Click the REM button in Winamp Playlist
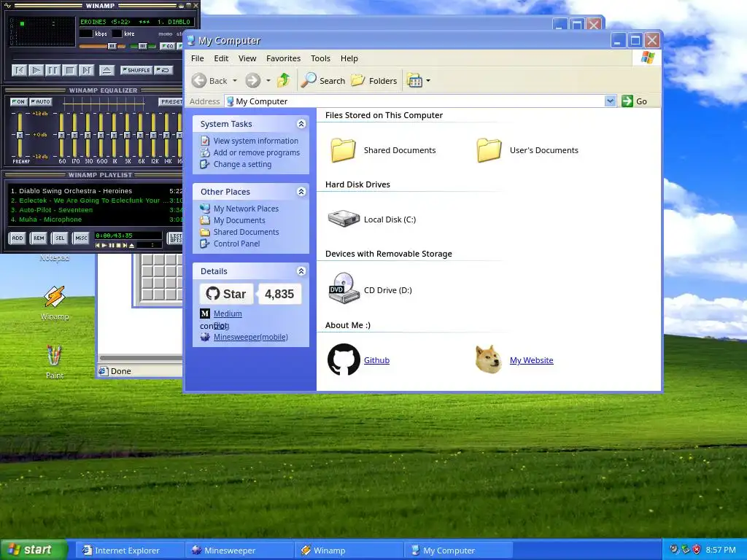This screenshot has height=560, width=747. (x=39, y=238)
